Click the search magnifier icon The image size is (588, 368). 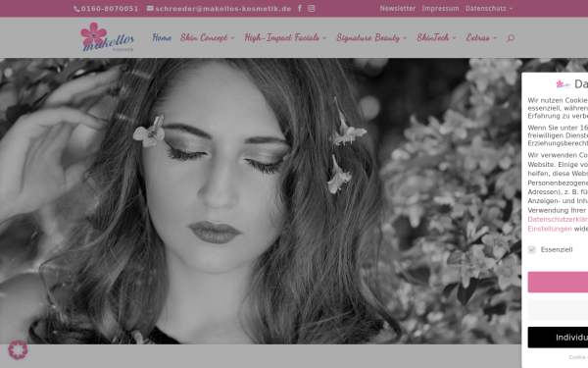pyautogui.click(x=511, y=38)
